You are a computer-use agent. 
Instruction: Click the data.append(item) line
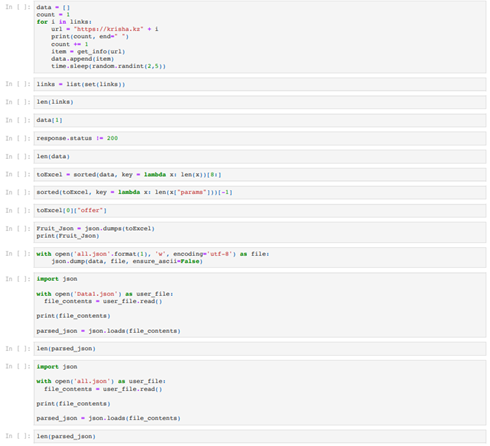coord(82,59)
